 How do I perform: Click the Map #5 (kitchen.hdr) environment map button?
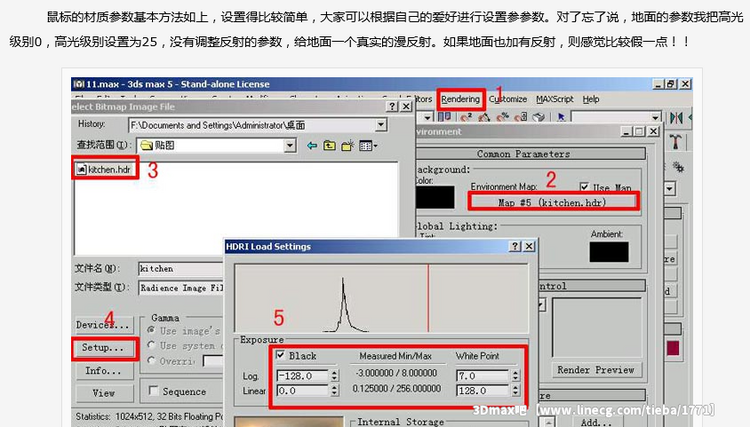tap(552, 202)
